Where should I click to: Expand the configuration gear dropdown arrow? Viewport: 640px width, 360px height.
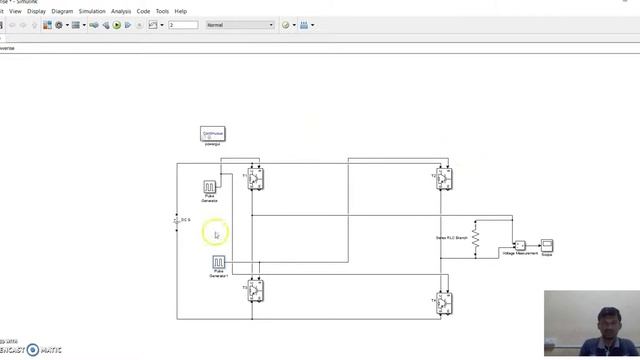coord(67,25)
